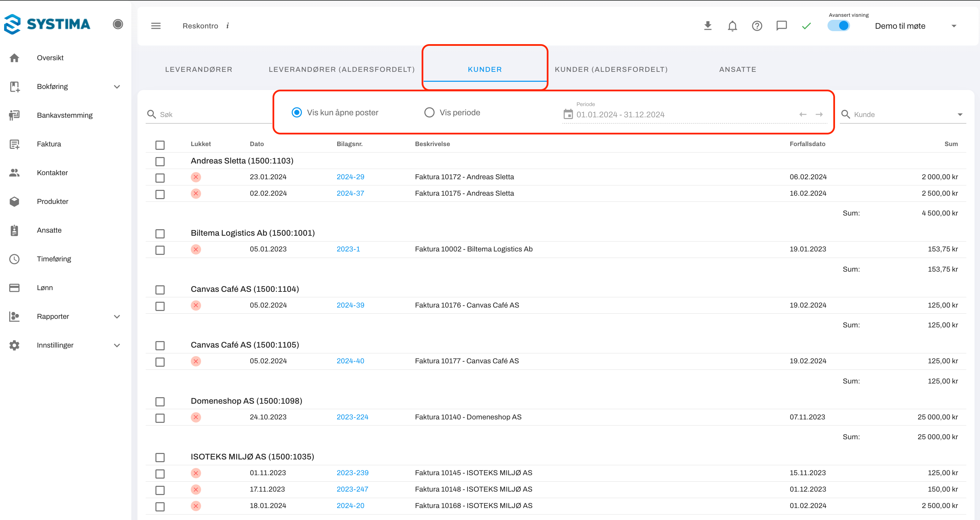Image resolution: width=980 pixels, height=520 pixels.
Task: Open the Demo til møte company dropdown
Action: coord(953,26)
